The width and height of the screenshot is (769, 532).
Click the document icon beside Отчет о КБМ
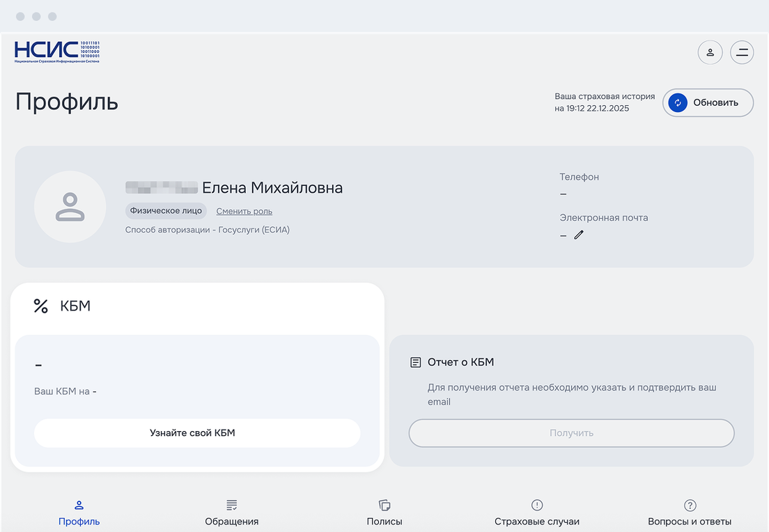pos(416,362)
